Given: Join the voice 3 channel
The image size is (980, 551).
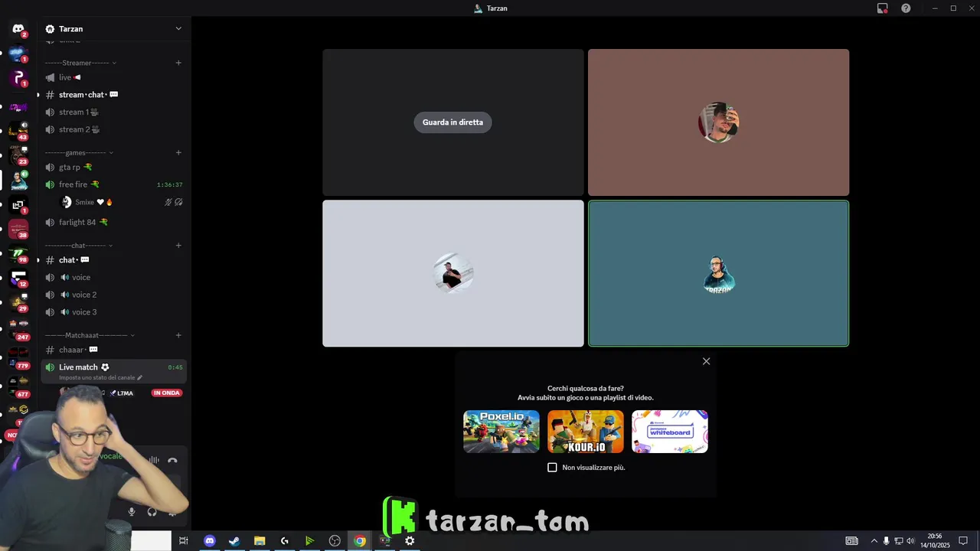Looking at the screenshot, I should (113, 312).
